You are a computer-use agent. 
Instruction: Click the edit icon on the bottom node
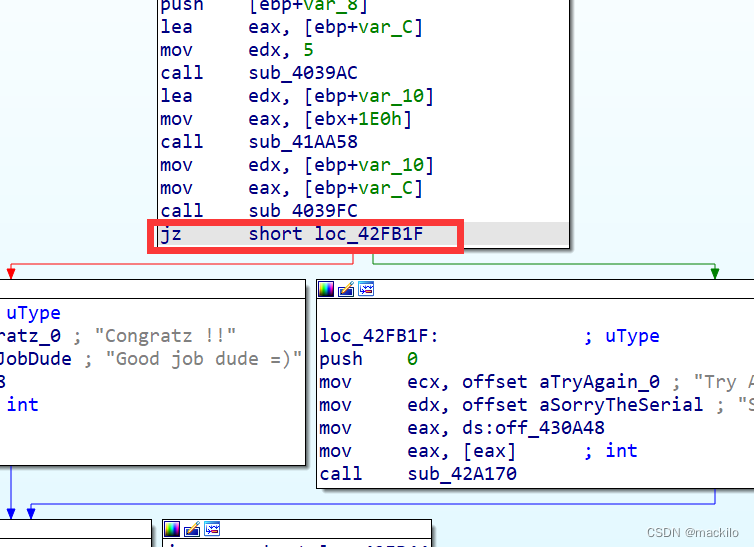pos(192,529)
